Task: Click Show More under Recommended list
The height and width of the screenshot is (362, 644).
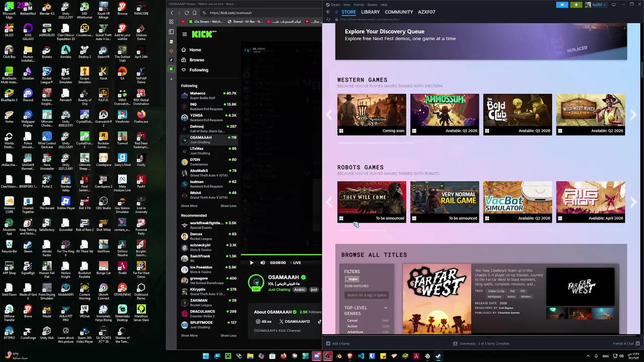Action: click(189, 335)
